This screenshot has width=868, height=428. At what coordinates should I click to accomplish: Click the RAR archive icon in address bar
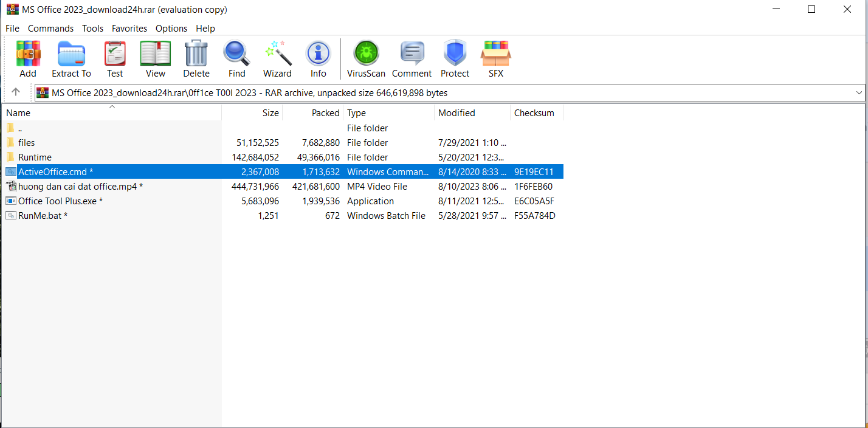click(43, 92)
